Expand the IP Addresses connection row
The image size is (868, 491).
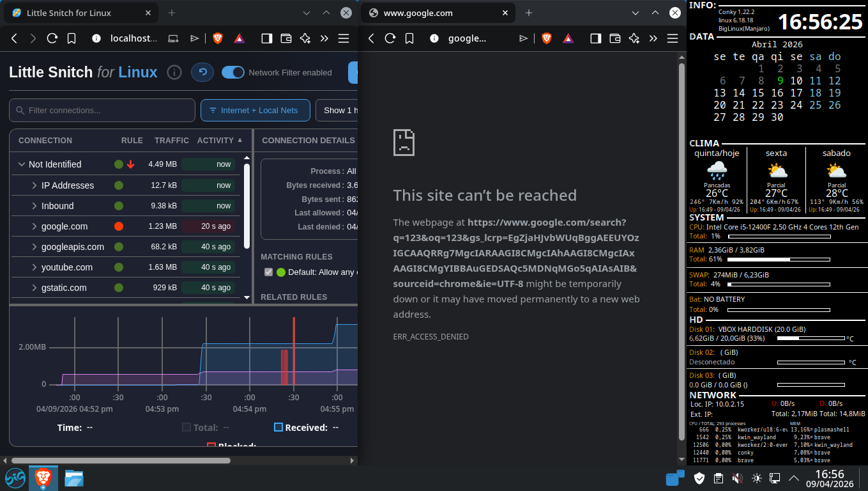coord(34,185)
